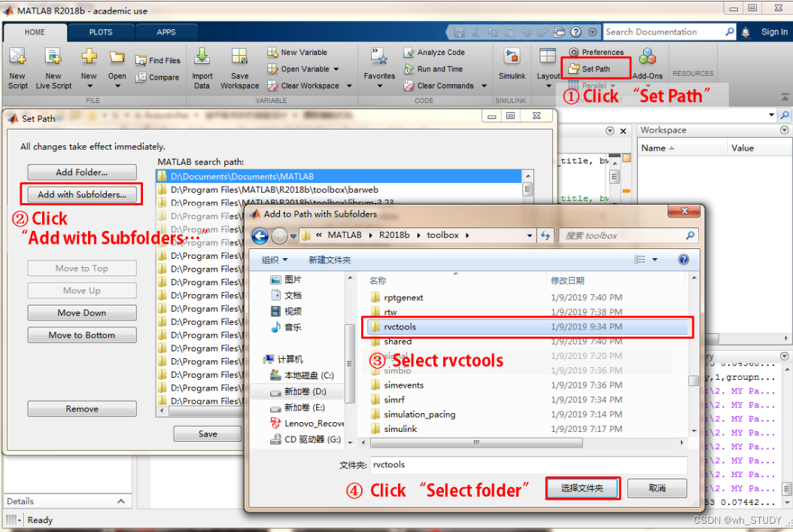The width and height of the screenshot is (793, 532).
Task: Click Find Files in the toolstrip
Action: (x=158, y=60)
